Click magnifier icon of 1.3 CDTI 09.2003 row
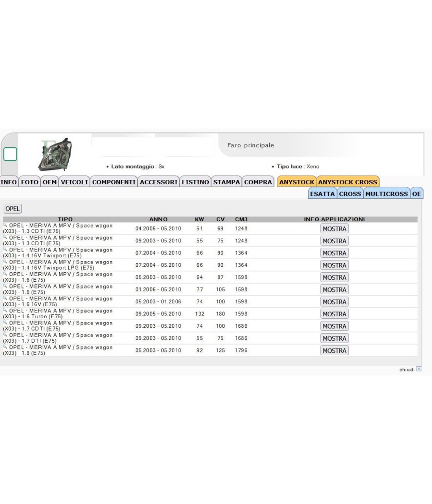The image size is (432, 504). tap(5, 237)
